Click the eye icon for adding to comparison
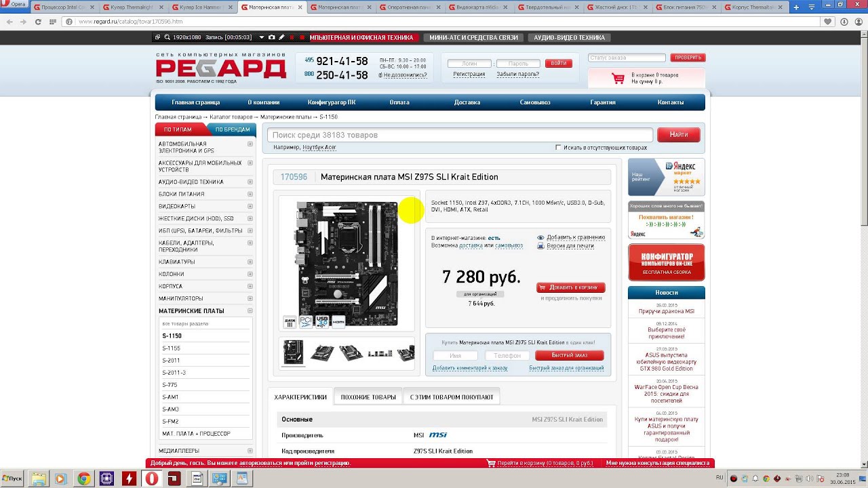Image resolution: width=868 pixels, height=488 pixels. [540, 237]
